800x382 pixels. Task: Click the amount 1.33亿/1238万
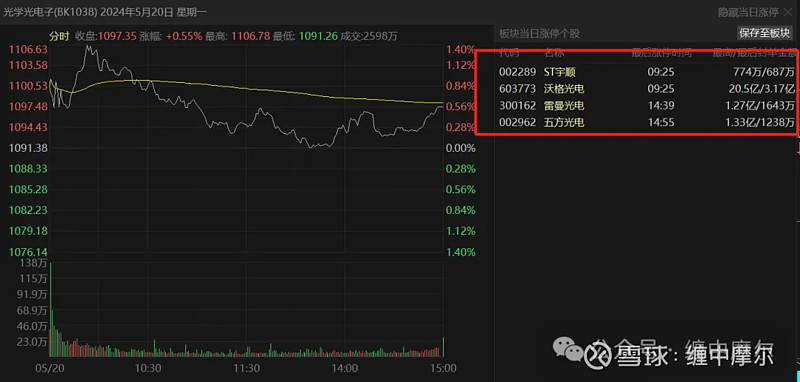coord(759,122)
